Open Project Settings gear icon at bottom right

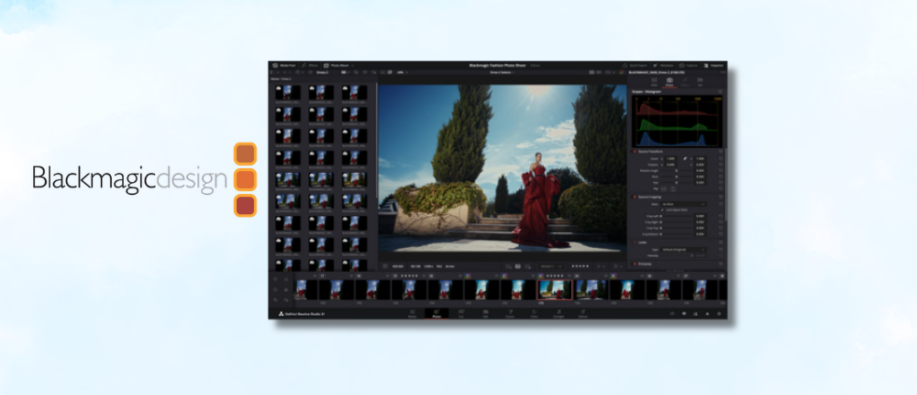click(x=719, y=314)
